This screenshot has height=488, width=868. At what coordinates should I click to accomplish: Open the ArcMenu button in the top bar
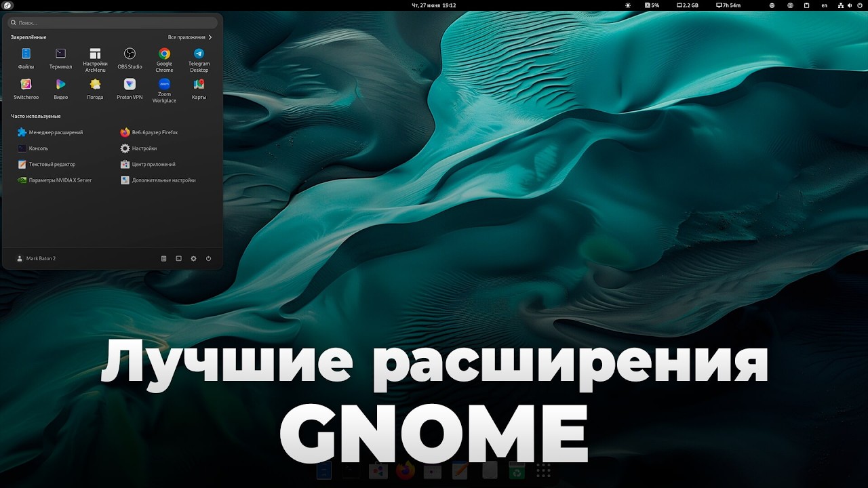pos(7,5)
